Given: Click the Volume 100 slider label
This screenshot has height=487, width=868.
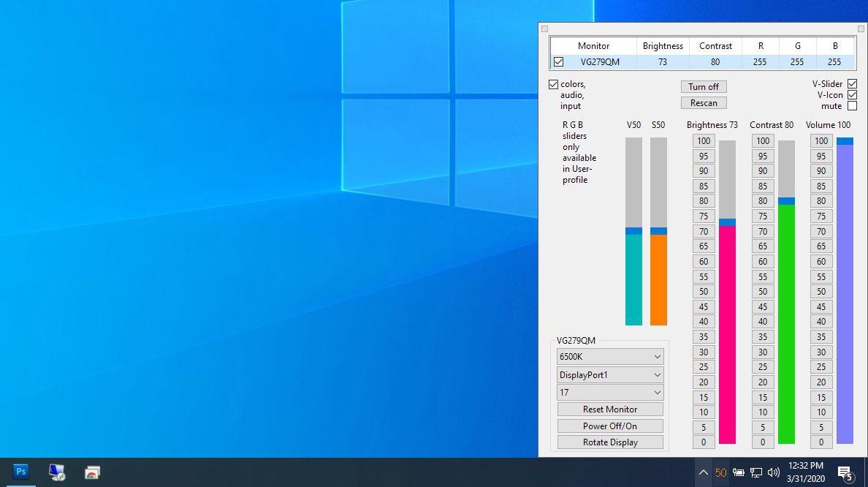Looking at the screenshot, I should coord(828,125).
